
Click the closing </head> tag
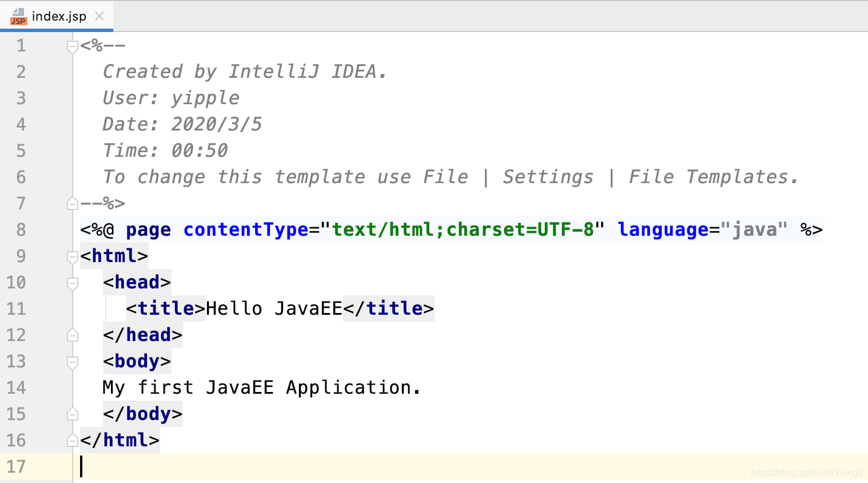point(143,335)
